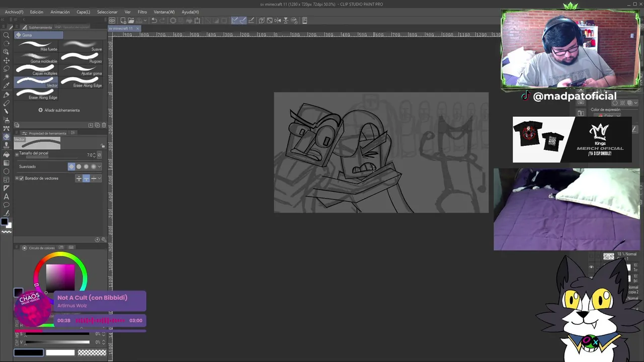The image size is (644, 362).
Task: Select the Lasso selection tool
Action: (x=7, y=69)
